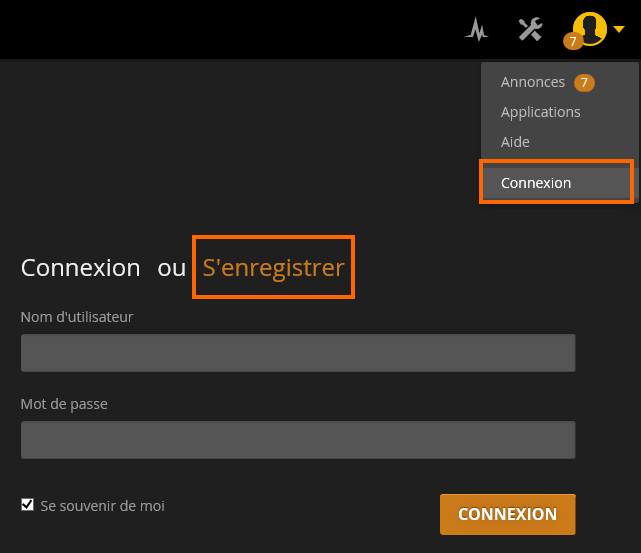Image resolution: width=641 pixels, height=553 pixels.
Task: Select Applications in the account menu
Action: (541, 112)
